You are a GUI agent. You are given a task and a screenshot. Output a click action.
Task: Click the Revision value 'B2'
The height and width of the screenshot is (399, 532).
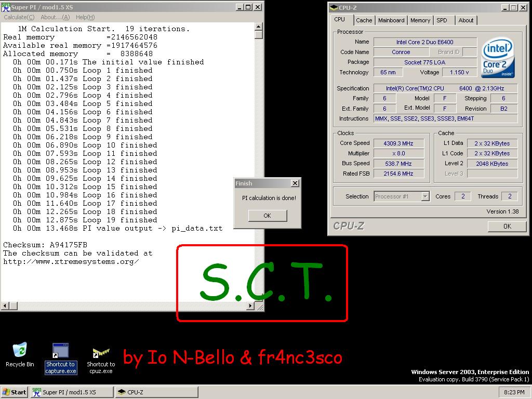504,109
